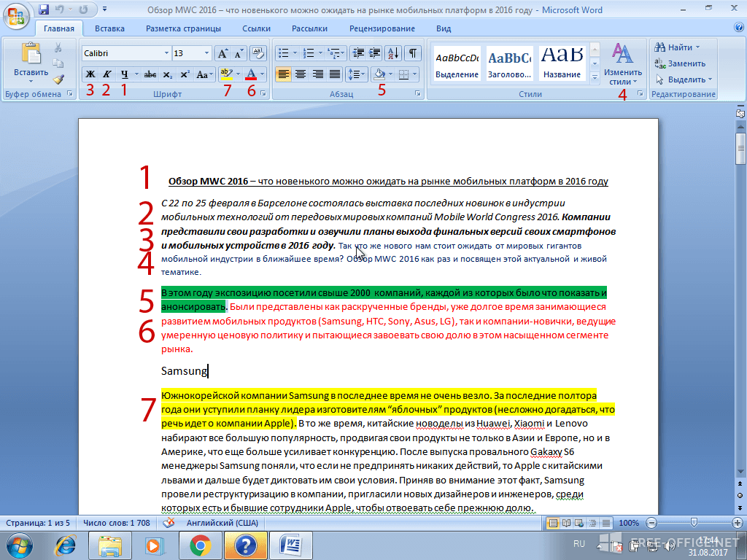The image size is (747, 560).
Task: Open Word help question mark icon
Action: tap(739, 28)
